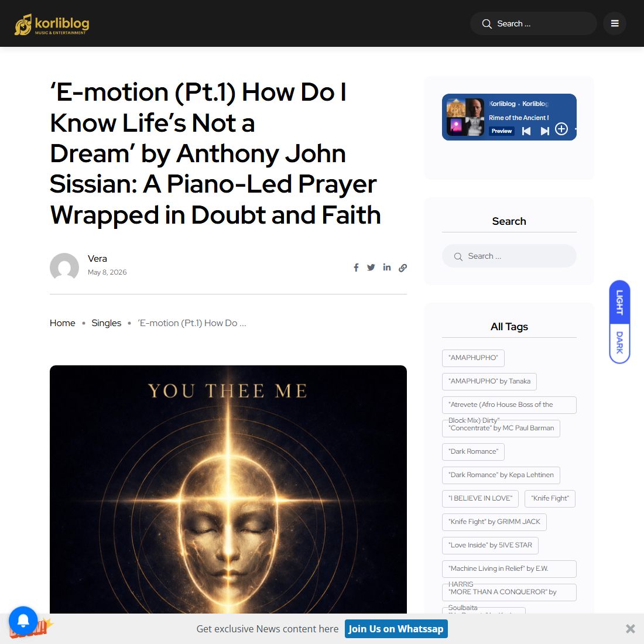Switch to LIGHT mode

pyautogui.click(x=619, y=303)
